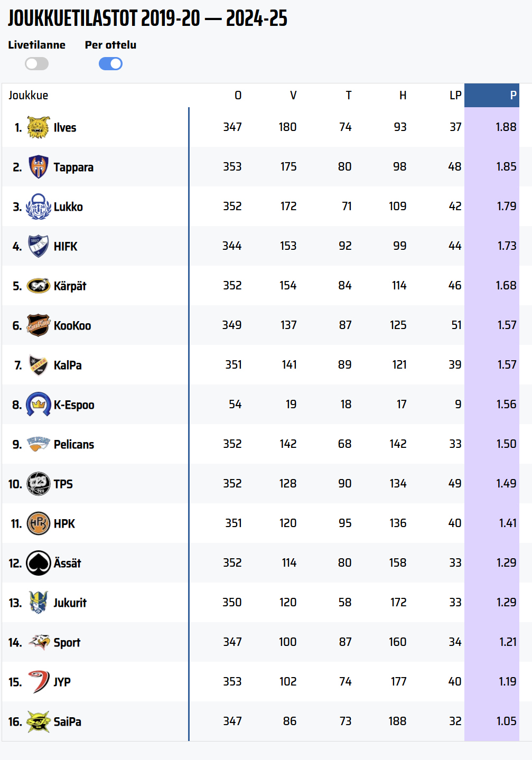The image size is (532, 760).
Task: Sort by the O column header
Action: click(238, 96)
